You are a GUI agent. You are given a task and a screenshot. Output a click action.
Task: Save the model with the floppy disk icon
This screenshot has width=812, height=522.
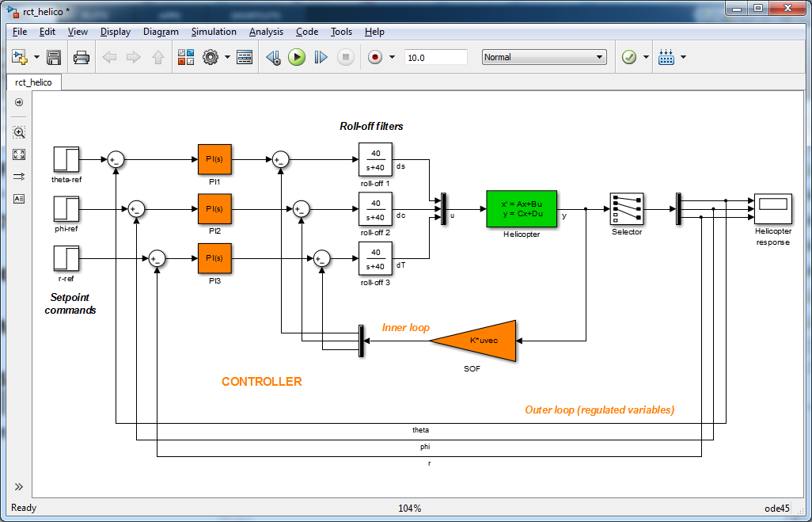point(54,57)
